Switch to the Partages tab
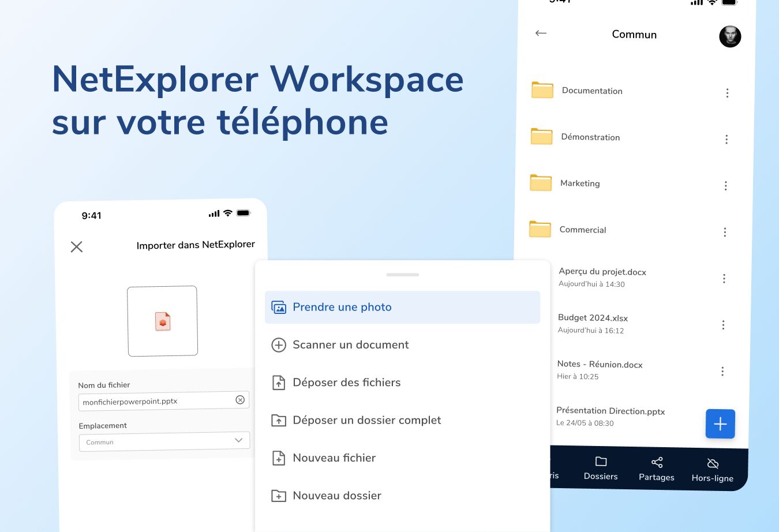 (657, 469)
